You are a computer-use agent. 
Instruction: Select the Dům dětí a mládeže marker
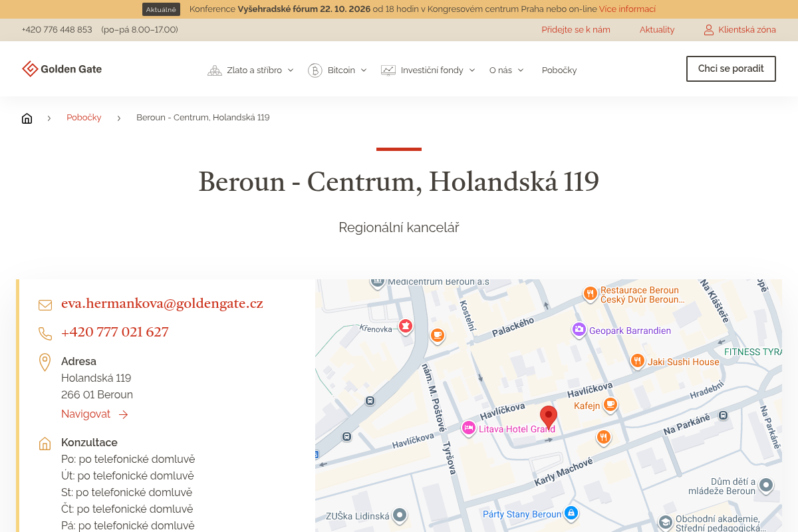click(766, 485)
